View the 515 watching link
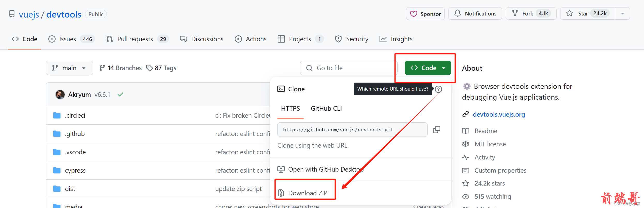The height and width of the screenshot is (208, 644). pos(493,196)
